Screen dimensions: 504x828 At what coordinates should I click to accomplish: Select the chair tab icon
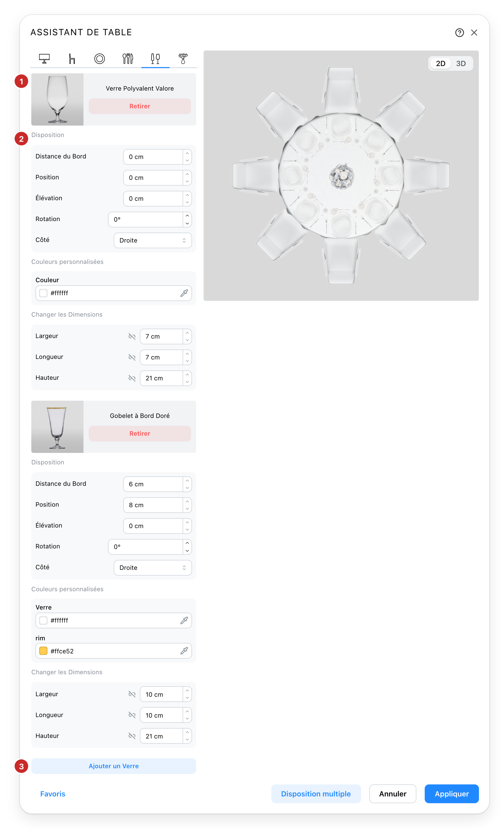72,59
